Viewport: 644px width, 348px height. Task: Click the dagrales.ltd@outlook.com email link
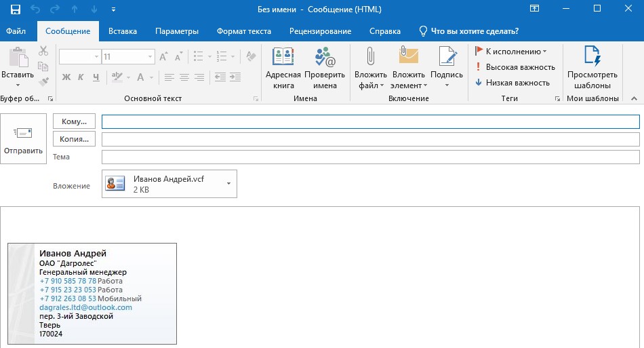click(x=86, y=307)
